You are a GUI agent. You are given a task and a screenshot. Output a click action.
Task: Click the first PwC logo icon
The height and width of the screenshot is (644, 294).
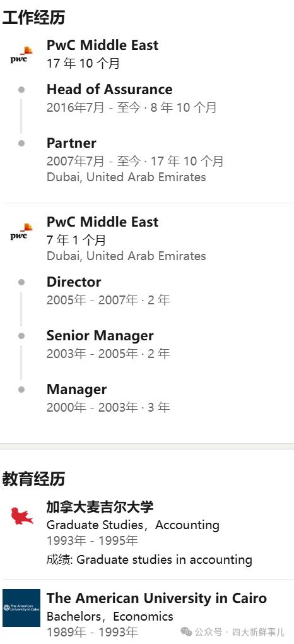(x=21, y=55)
